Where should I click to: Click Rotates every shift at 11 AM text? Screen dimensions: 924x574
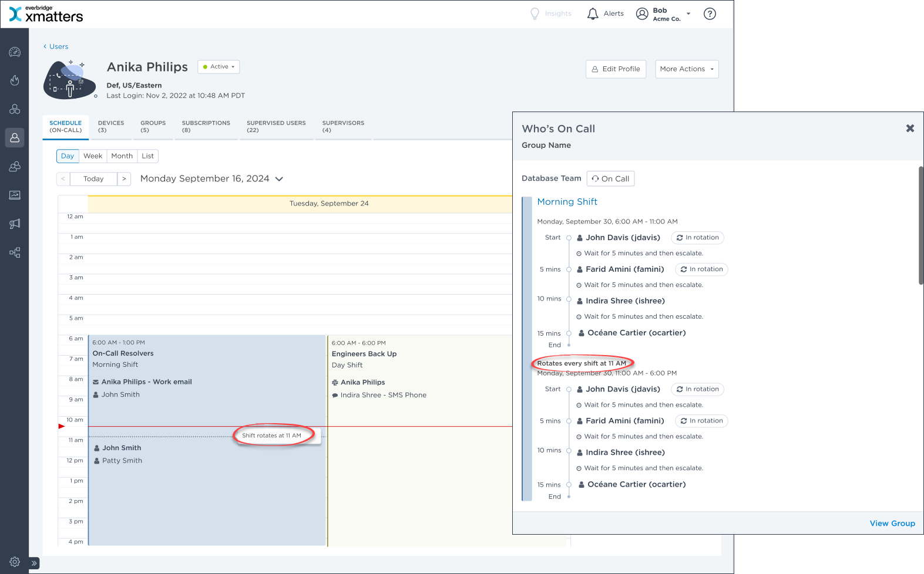[x=582, y=363]
